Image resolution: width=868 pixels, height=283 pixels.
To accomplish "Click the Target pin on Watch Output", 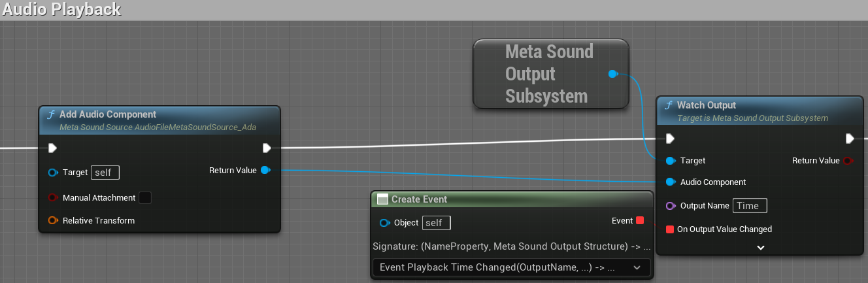I will coord(670,161).
